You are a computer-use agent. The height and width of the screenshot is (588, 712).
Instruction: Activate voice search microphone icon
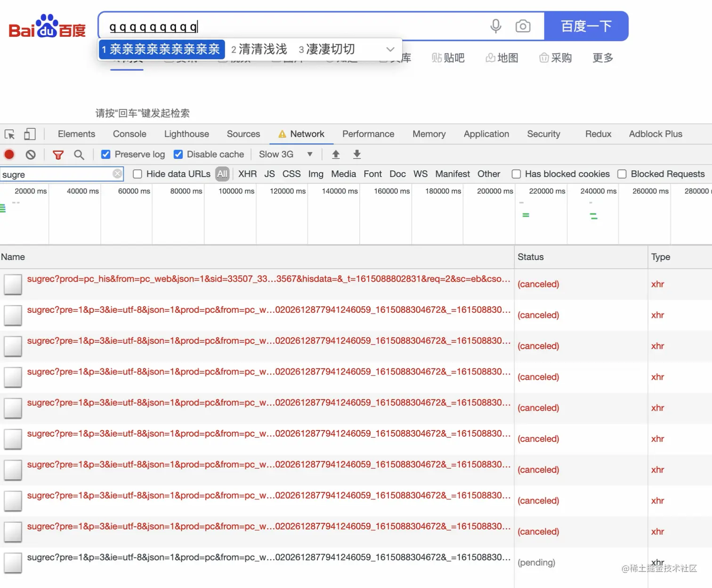click(x=495, y=26)
